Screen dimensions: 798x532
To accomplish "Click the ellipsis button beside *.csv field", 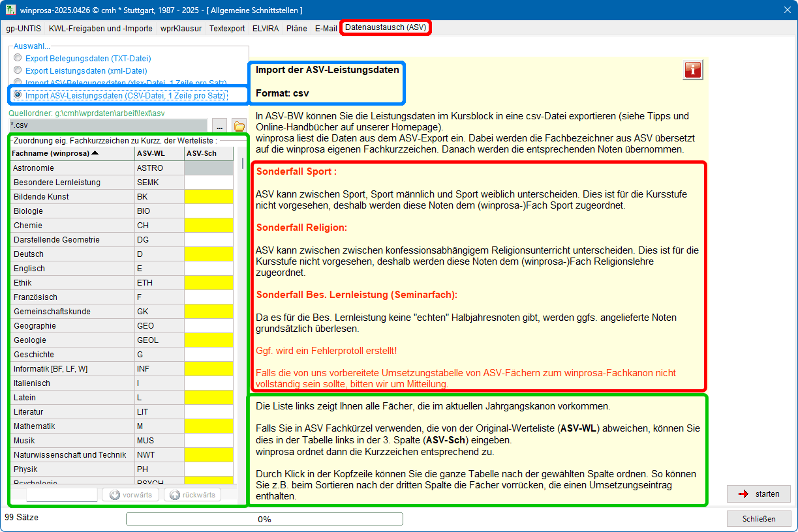I will point(219,126).
